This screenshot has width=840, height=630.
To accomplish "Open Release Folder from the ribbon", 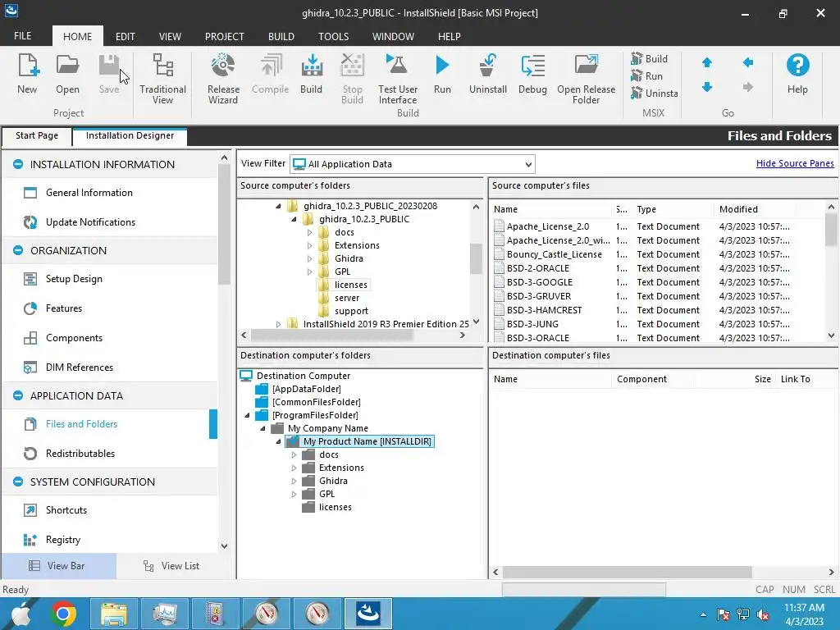I will 586,79.
